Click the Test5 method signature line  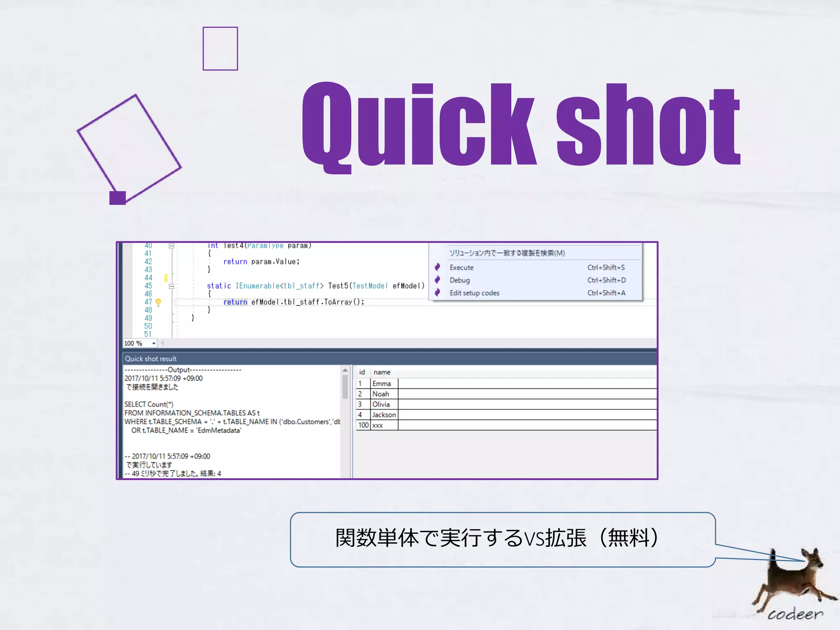[315, 286]
